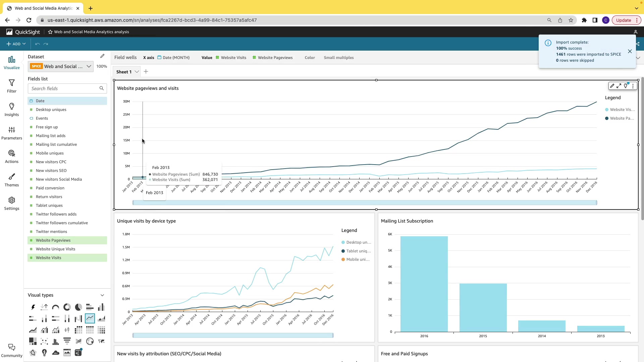Pick the funnel chart visual type

coord(67,341)
